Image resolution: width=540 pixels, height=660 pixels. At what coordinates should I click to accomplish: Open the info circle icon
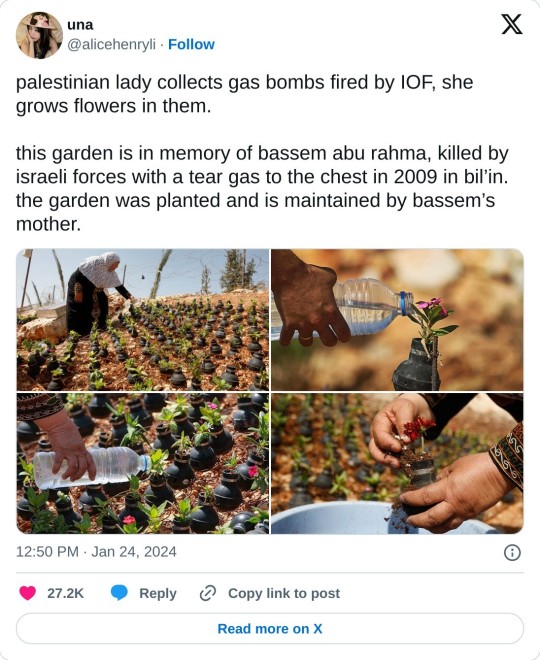coord(512,552)
